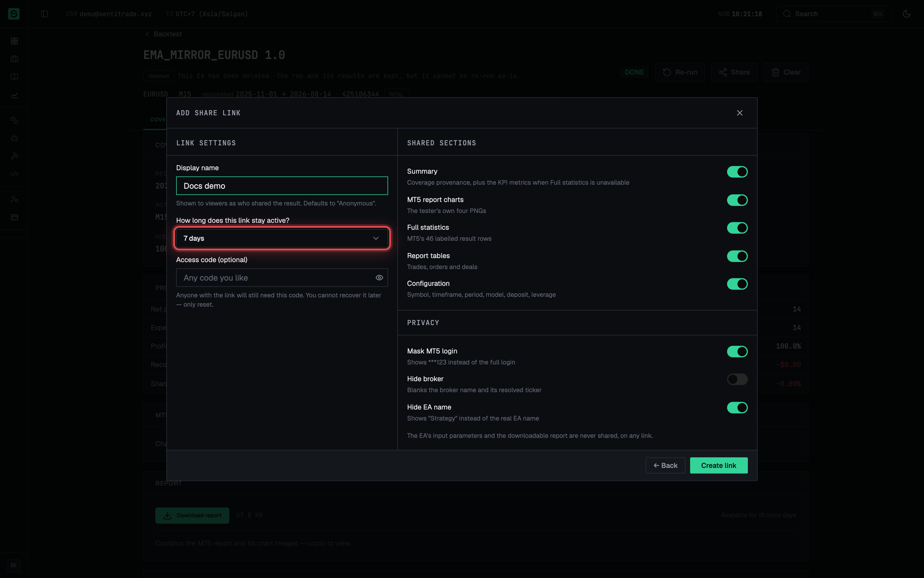Go back via the Backtest breadcrumb link
The height and width of the screenshot is (578, 924).
tap(163, 34)
